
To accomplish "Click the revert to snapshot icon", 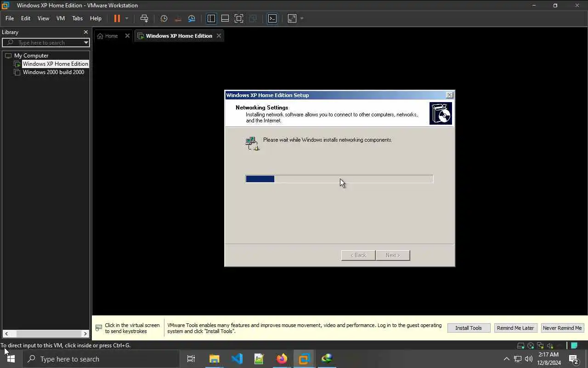I will point(178,18).
